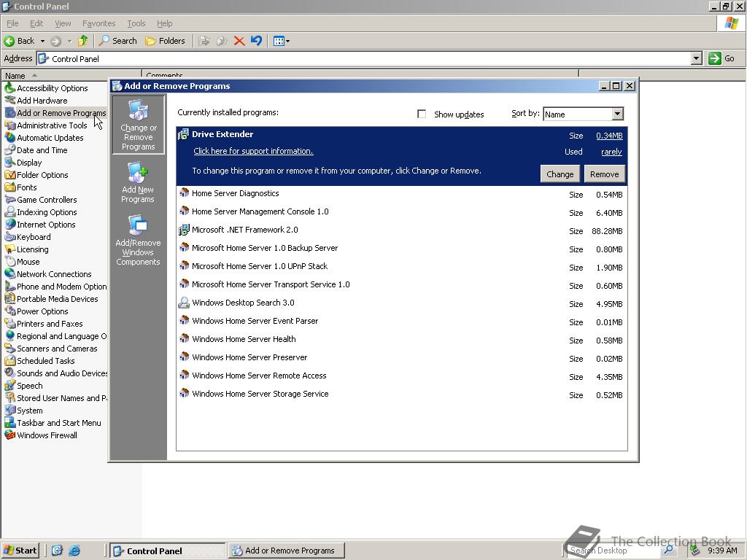Select Windows Home Server Remote Access

[402, 376]
